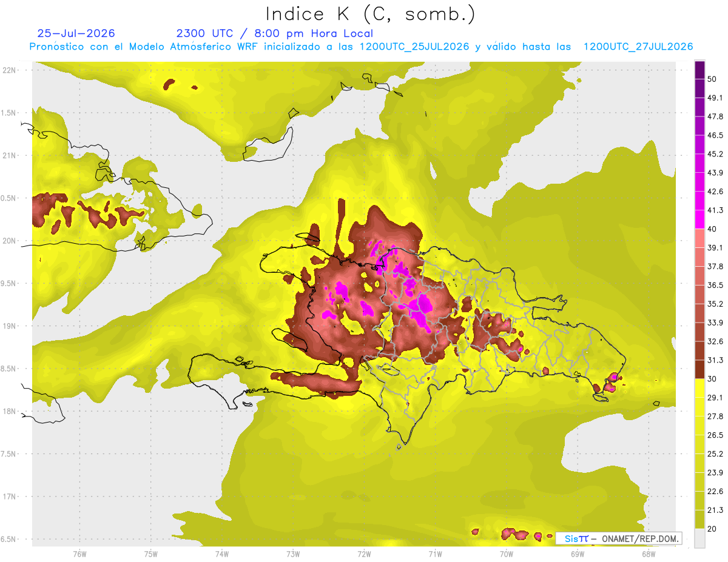728x562 pixels.
Task: Click the longitude label '75W'
Action: click(151, 554)
